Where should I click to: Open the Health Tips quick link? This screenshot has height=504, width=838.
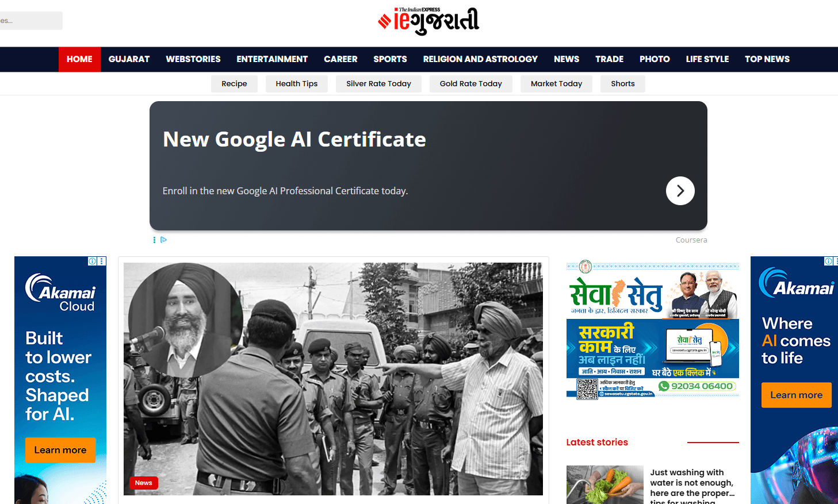(297, 84)
